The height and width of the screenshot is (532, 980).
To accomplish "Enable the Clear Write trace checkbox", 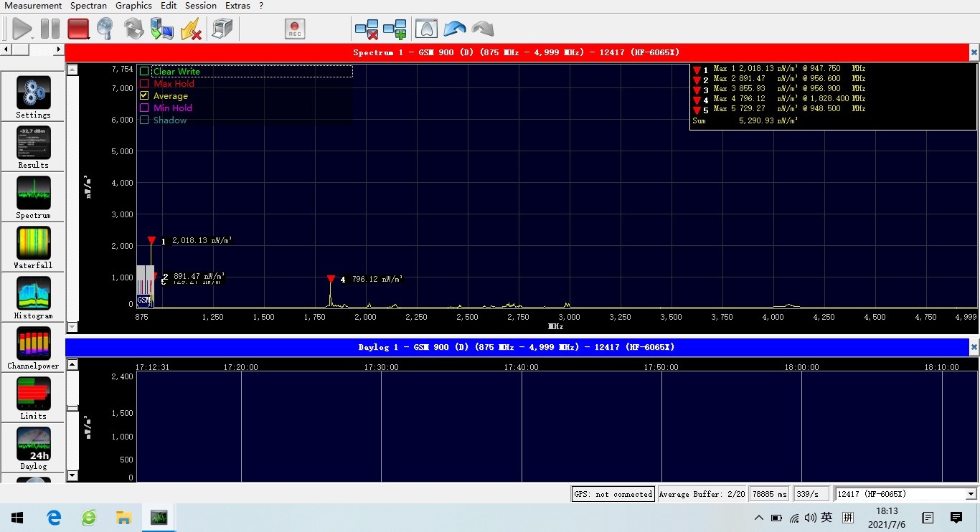I will click(144, 72).
